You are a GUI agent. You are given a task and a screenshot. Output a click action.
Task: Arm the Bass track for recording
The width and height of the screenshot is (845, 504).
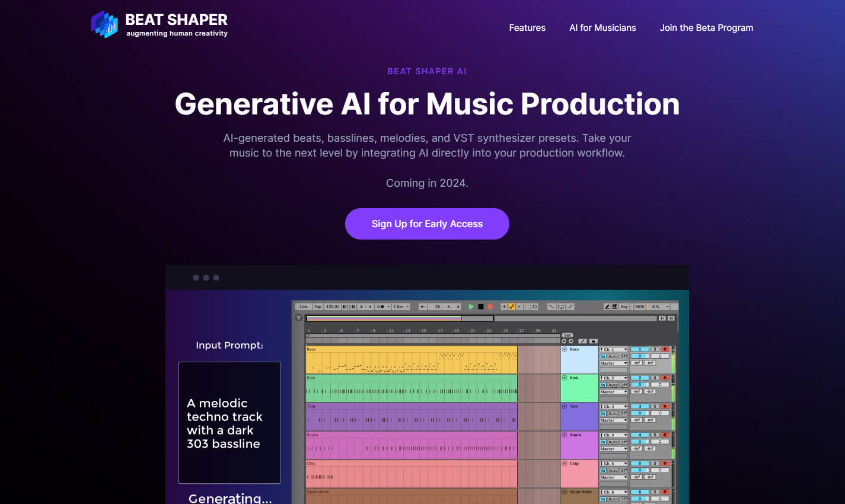(665, 349)
